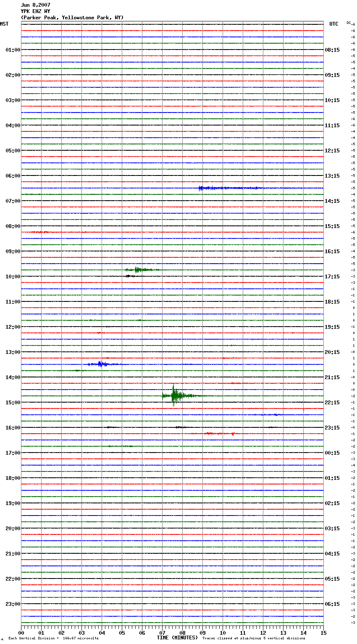The height and width of the screenshot is (644, 357).
Task: Click the 21:15 UTC time label
Action: click(332, 377)
